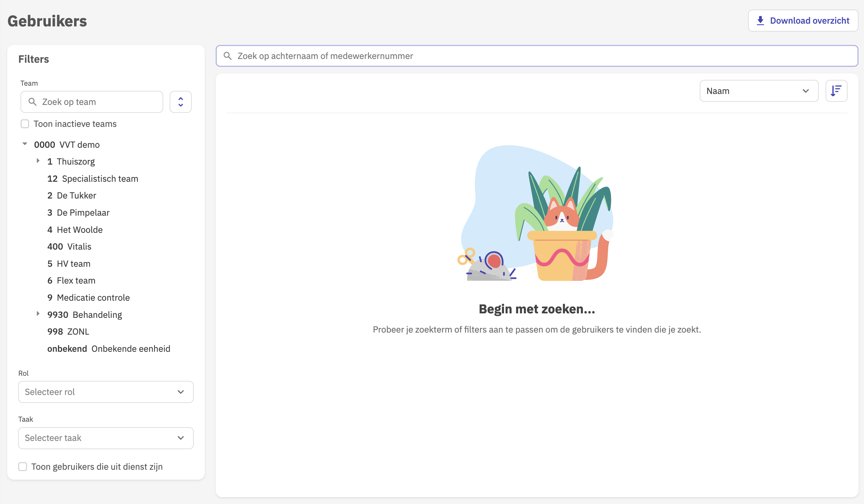Expand the 9930 Behandeling tree node
The width and height of the screenshot is (864, 504).
(x=38, y=314)
